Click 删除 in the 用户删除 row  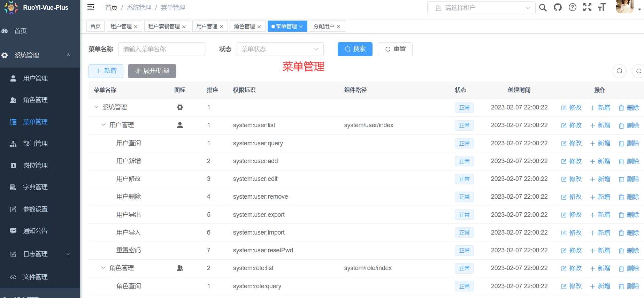coord(629,197)
